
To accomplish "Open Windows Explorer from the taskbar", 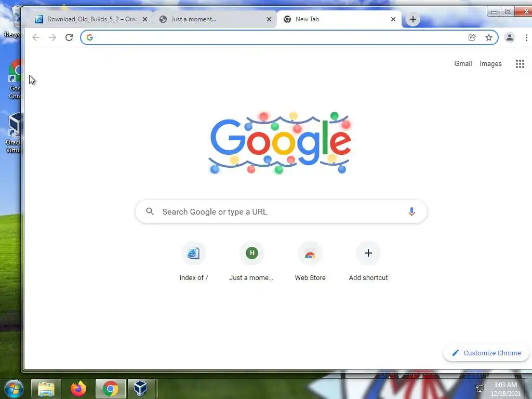I will (46, 389).
